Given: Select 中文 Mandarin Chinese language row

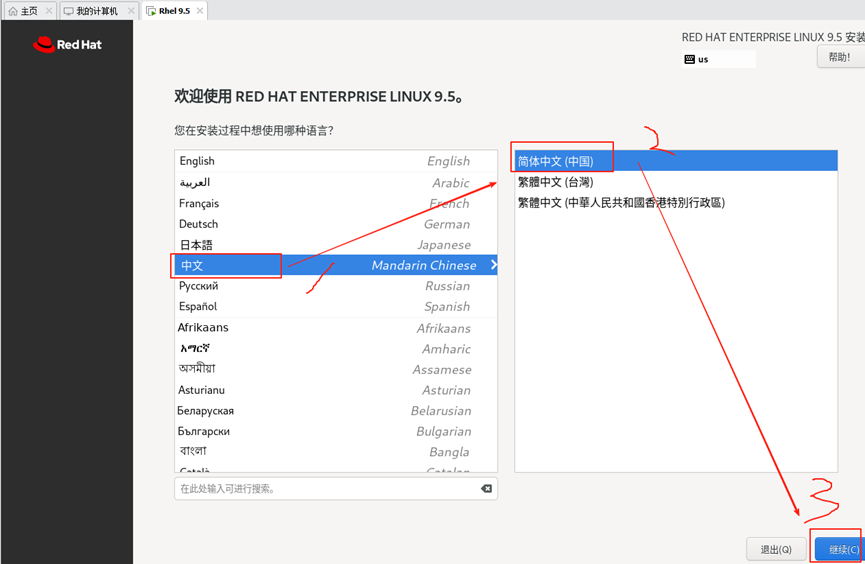Looking at the screenshot, I should point(335,265).
